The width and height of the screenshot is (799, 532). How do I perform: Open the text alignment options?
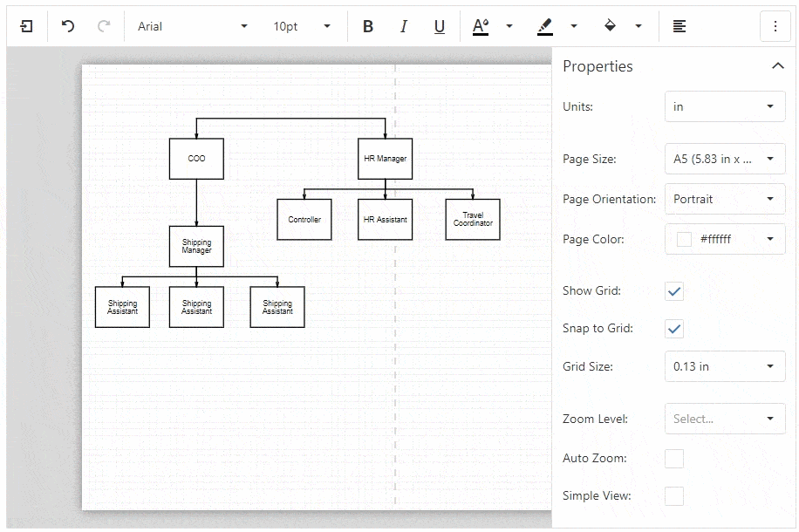679,26
